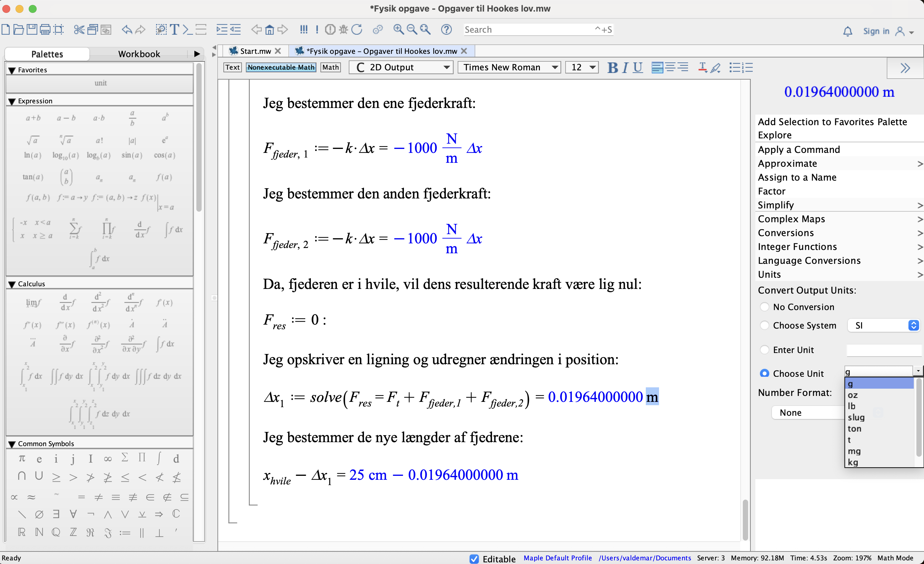Click the Restart Maple server icon

click(357, 29)
